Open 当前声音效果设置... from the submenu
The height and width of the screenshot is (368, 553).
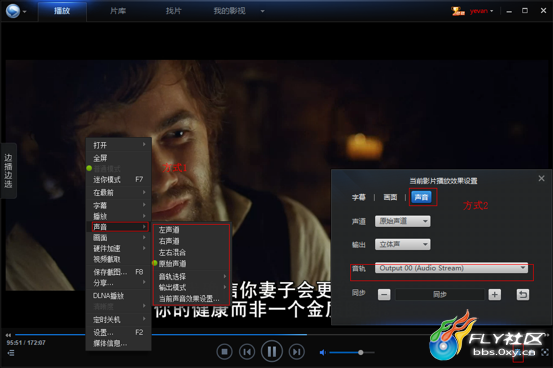coord(191,298)
